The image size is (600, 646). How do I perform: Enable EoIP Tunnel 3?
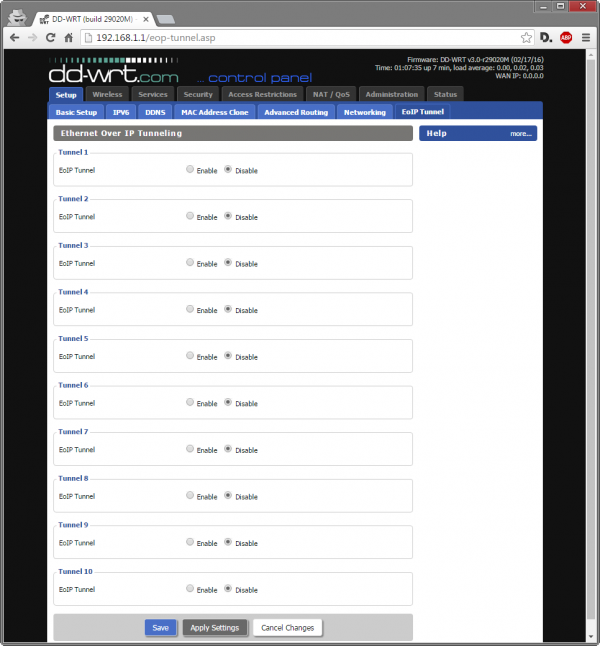pos(190,263)
